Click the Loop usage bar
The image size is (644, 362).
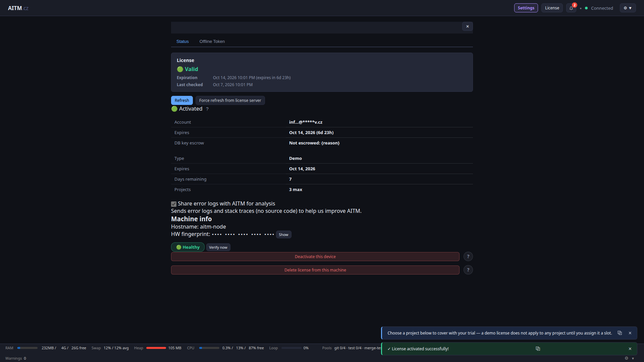coord(291,348)
